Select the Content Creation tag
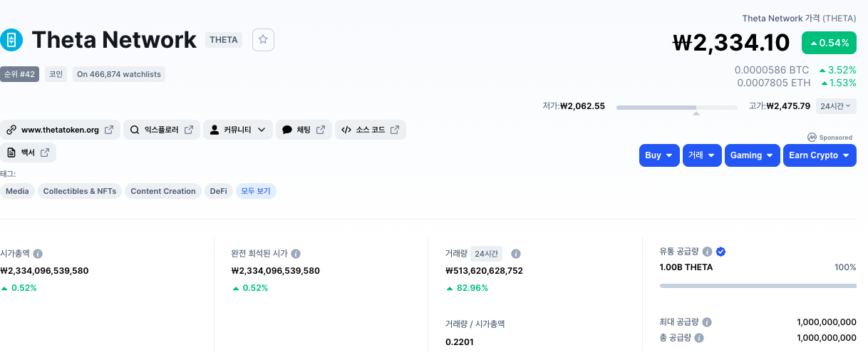 coord(163,191)
